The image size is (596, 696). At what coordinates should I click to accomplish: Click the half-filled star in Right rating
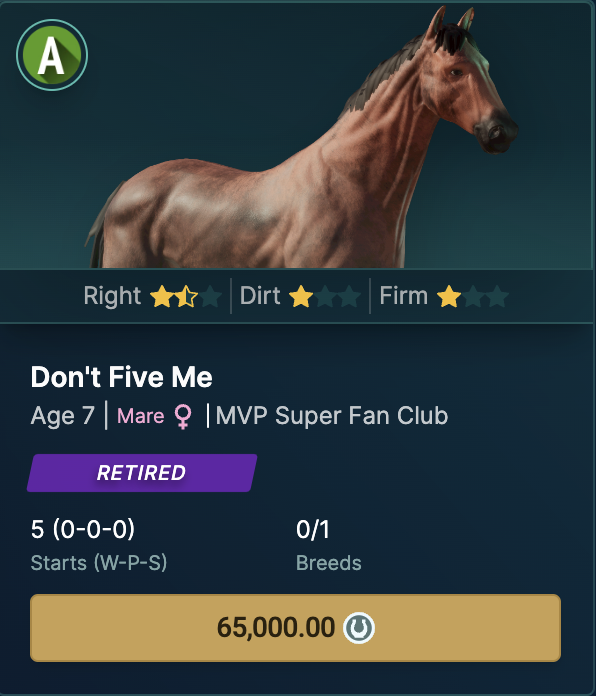[x=186, y=297]
